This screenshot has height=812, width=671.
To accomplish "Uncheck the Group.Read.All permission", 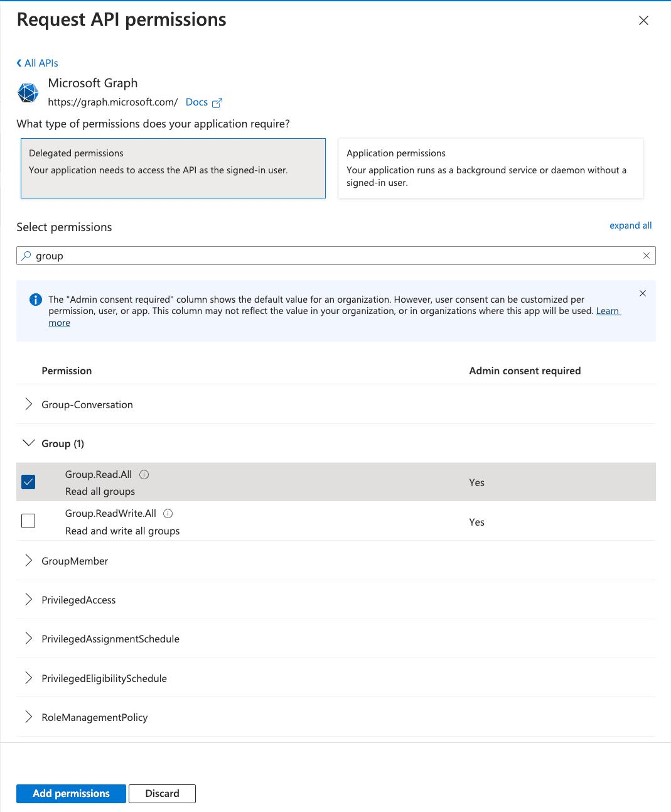I will pos(28,482).
